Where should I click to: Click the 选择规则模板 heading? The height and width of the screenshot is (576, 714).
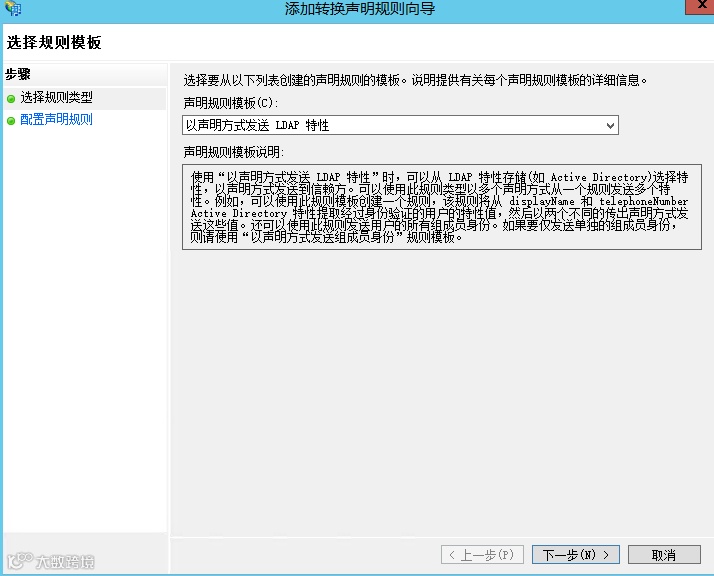pos(54,42)
